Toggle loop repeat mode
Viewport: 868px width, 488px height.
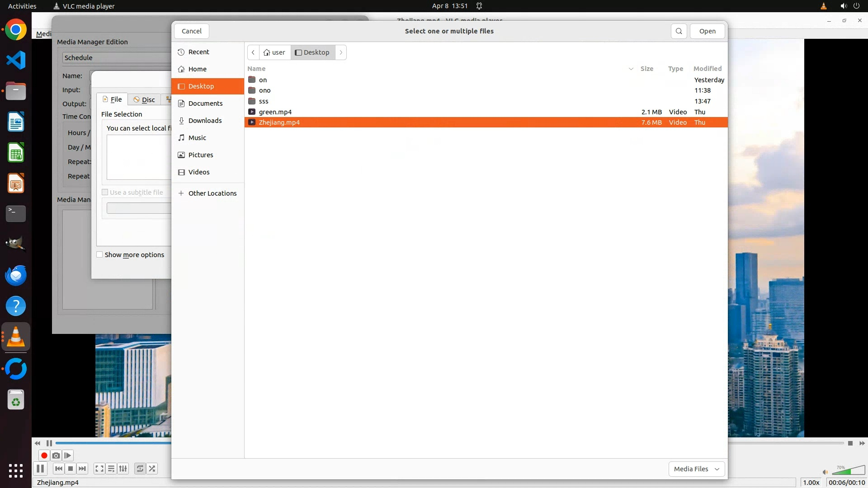pyautogui.click(x=140, y=469)
